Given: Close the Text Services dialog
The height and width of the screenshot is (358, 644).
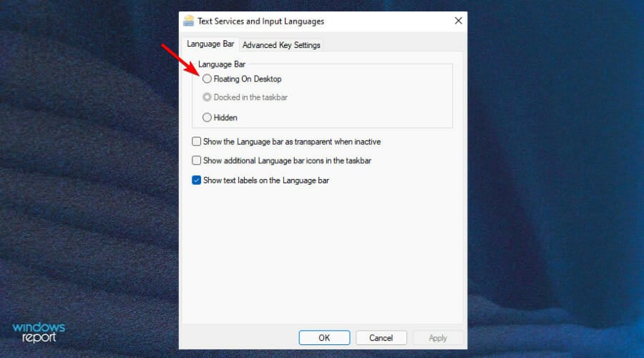Looking at the screenshot, I should [459, 21].
